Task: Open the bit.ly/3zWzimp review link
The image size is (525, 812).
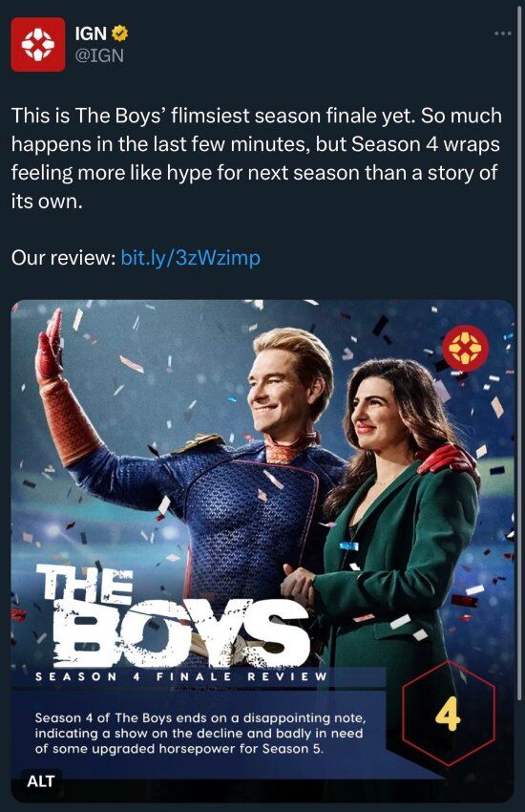Action: tap(190, 257)
